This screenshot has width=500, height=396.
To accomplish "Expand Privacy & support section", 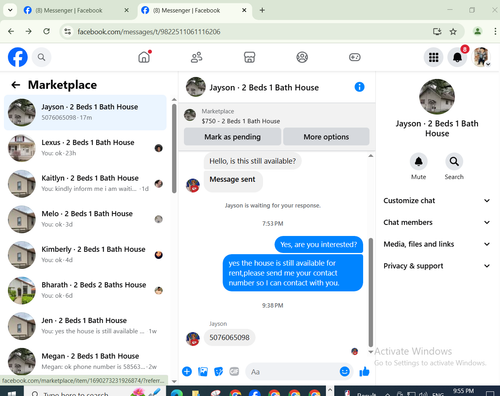I will tap(437, 266).
